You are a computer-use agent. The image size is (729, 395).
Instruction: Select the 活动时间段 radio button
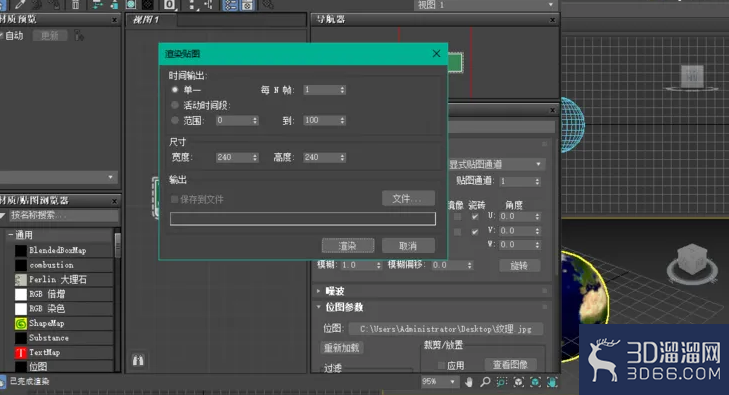pos(175,105)
